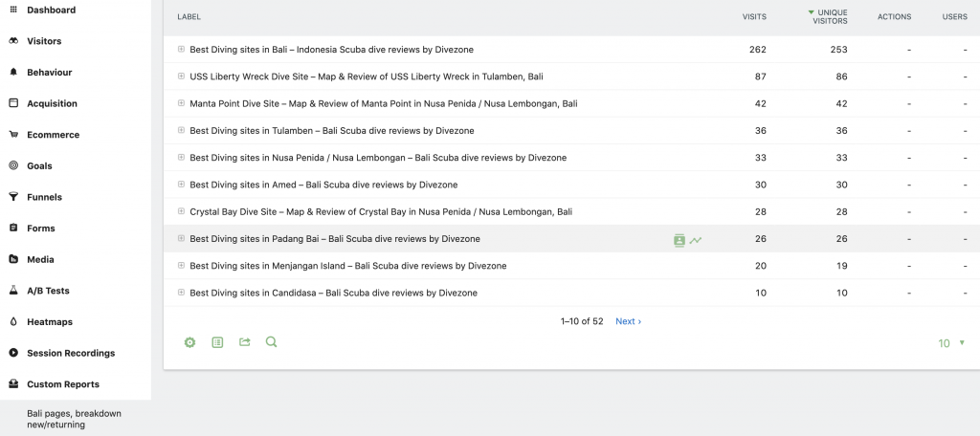Screen dimensions: 980x436
Task: Open the rows-per-page dropdown showing 10
Action: (951, 343)
